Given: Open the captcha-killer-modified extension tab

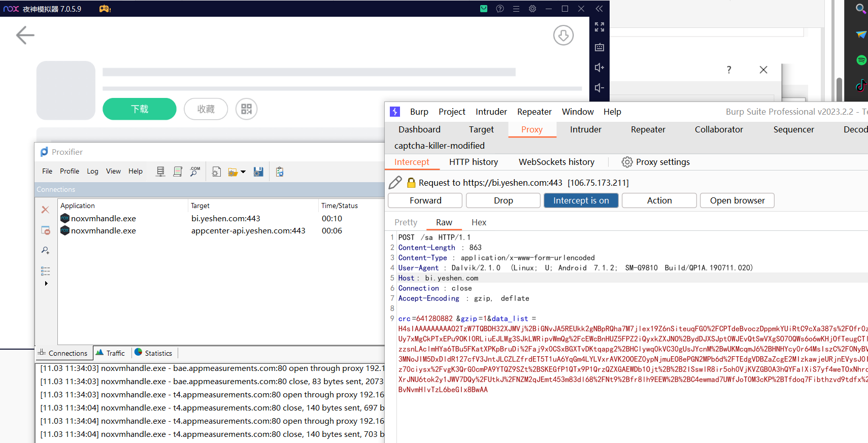Looking at the screenshot, I should click(440, 146).
